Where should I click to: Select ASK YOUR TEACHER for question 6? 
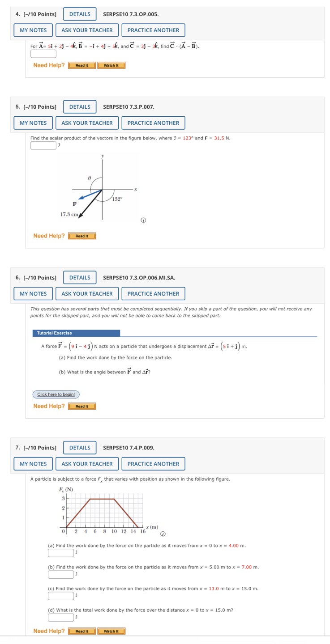click(x=87, y=293)
